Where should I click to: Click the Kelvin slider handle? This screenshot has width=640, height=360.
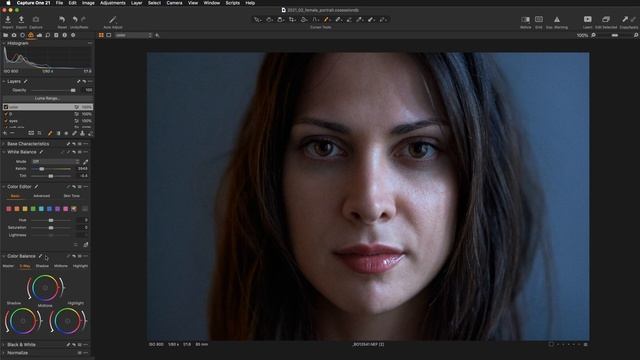(x=42, y=169)
